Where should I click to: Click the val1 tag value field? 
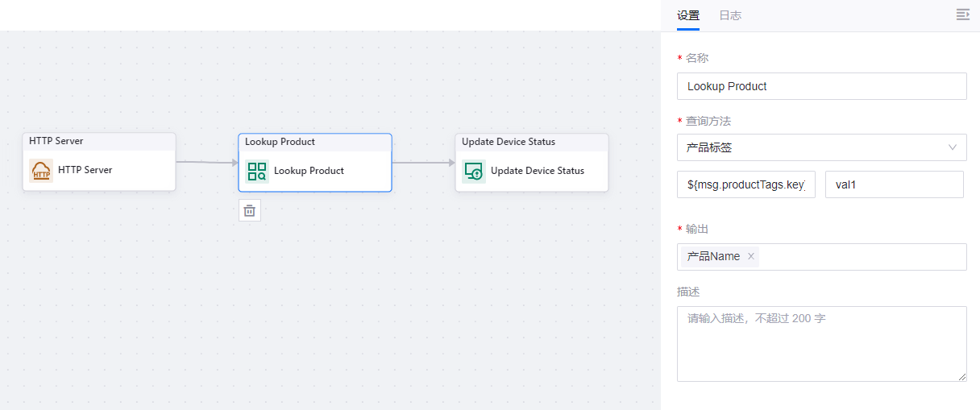click(894, 184)
